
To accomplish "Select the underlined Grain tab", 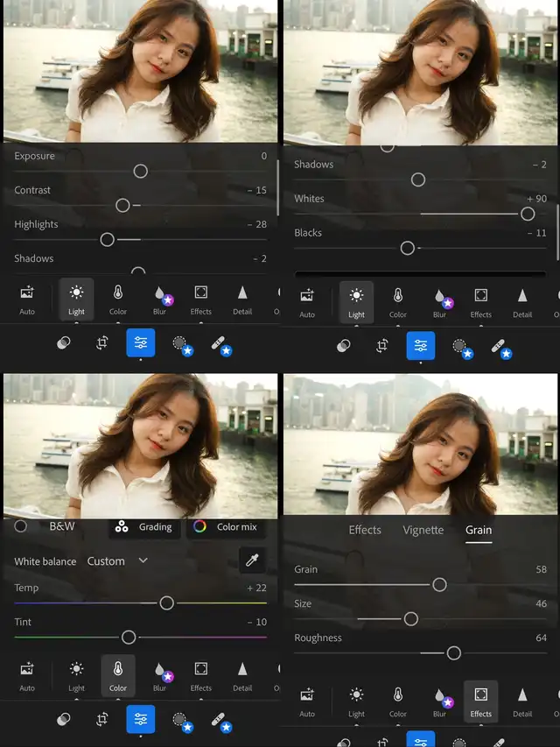I will point(479,530).
